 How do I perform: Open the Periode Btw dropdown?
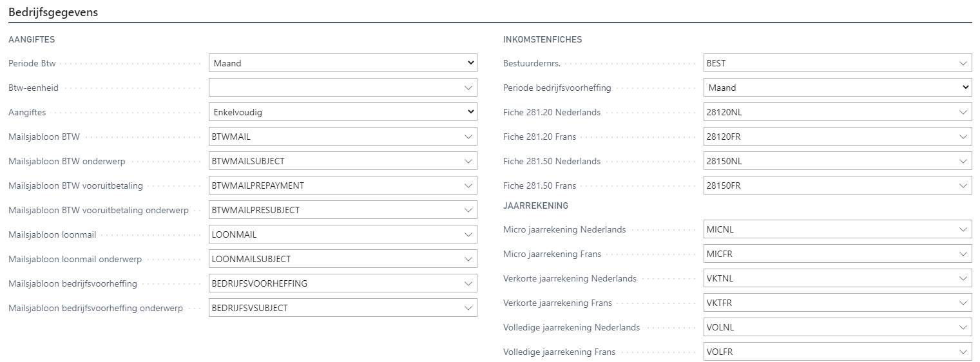tap(343, 63)
